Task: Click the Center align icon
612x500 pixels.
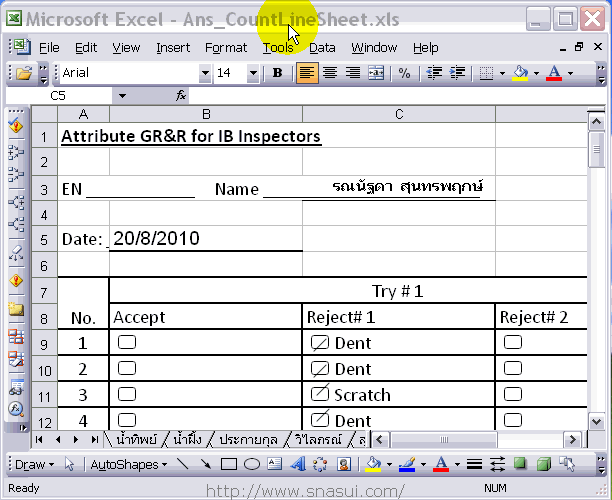Action: (328, 73)
